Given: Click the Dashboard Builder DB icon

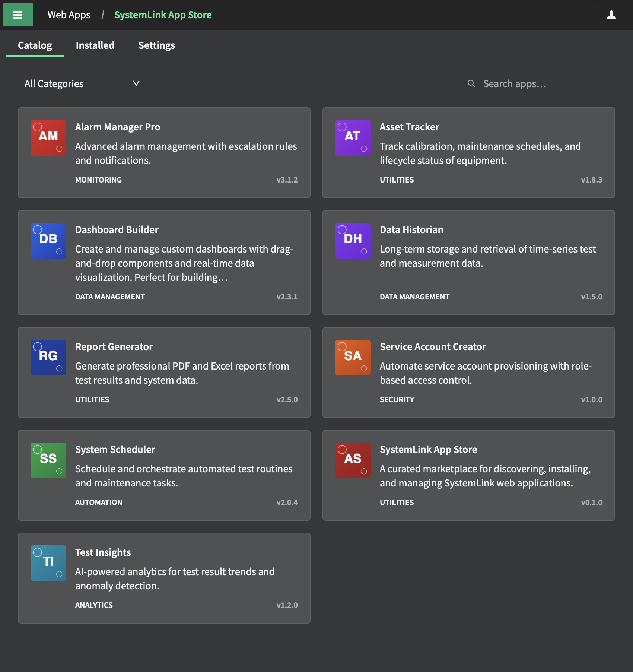Looking at the screenshot, I should [x=48, y=241].
